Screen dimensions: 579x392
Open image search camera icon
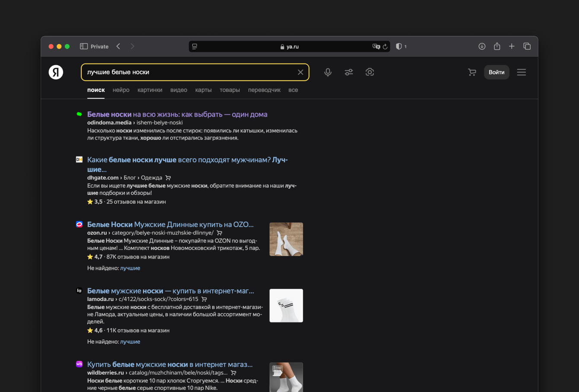click(369, 72)
